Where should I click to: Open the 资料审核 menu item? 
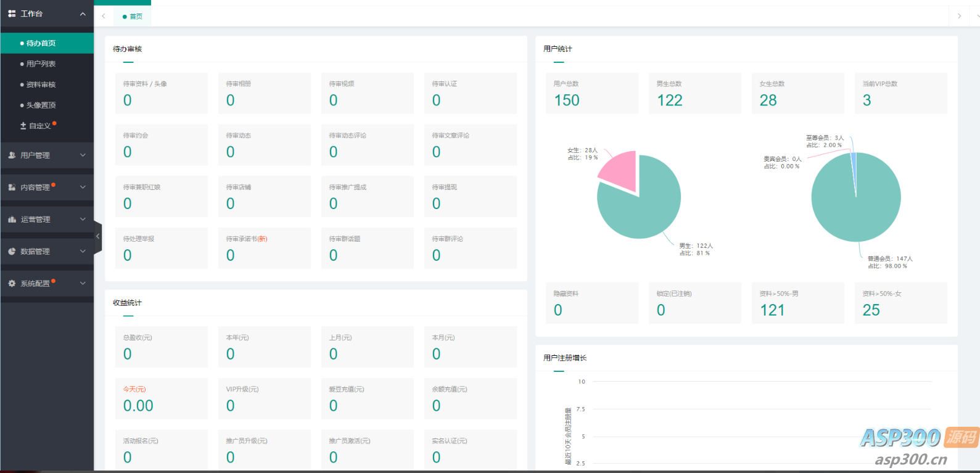coord(41,84)
